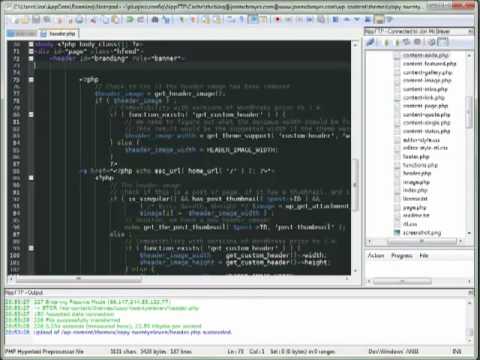Click the Save recorded macro icon
The image size is (480, 360).
point(321,20)
